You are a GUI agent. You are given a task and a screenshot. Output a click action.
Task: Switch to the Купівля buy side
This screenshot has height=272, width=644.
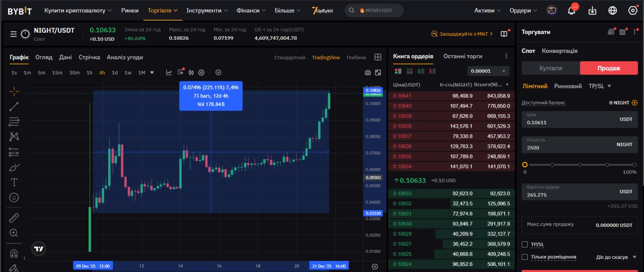point(550,68)
